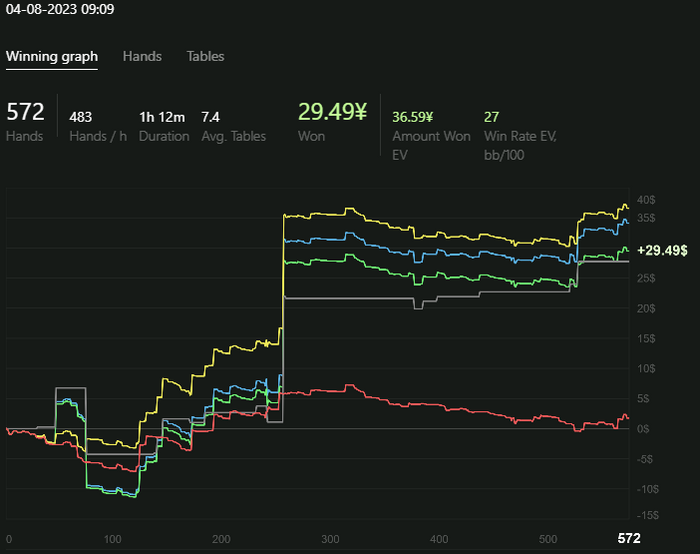
Task: Click the +29.49$ graph end label
Action: click(662, 250)
